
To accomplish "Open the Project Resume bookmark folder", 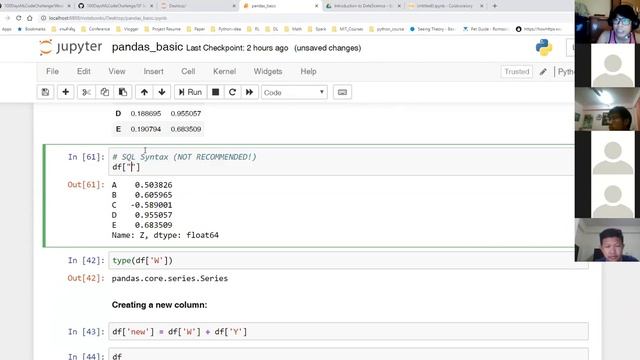I will coord(163,29).
